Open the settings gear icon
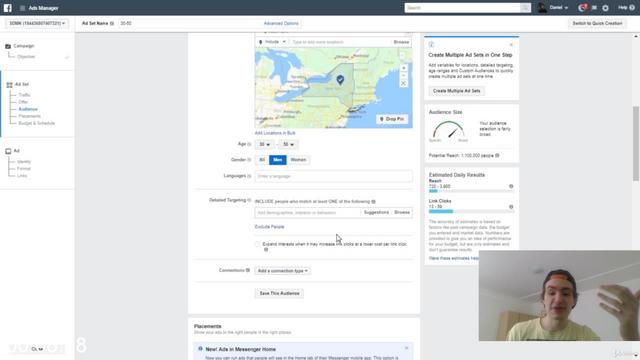This screenshot has width=640, height=360. click(605, 8)
